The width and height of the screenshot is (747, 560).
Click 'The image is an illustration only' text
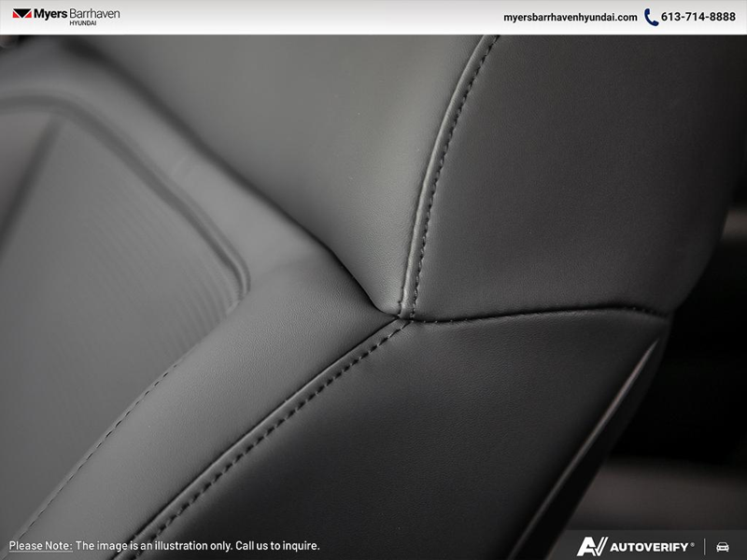[x=154, y=546]
